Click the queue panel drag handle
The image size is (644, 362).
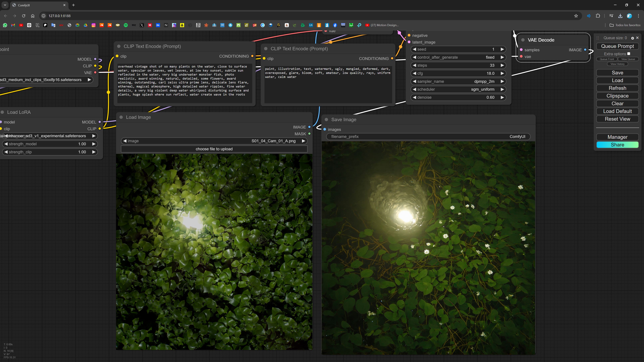point(598,38)
